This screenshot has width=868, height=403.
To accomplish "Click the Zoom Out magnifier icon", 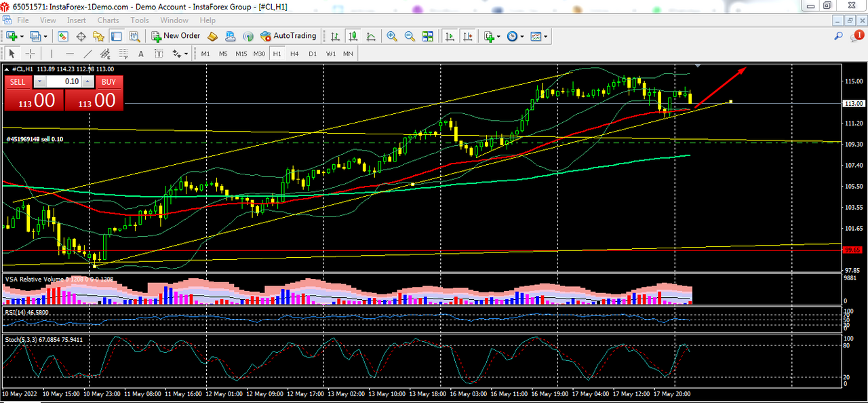I will 410,36.
